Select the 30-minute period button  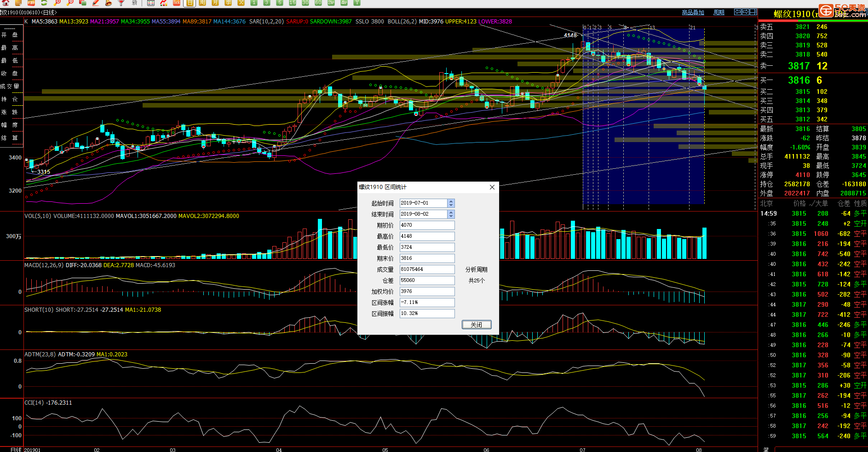(305, 2)
